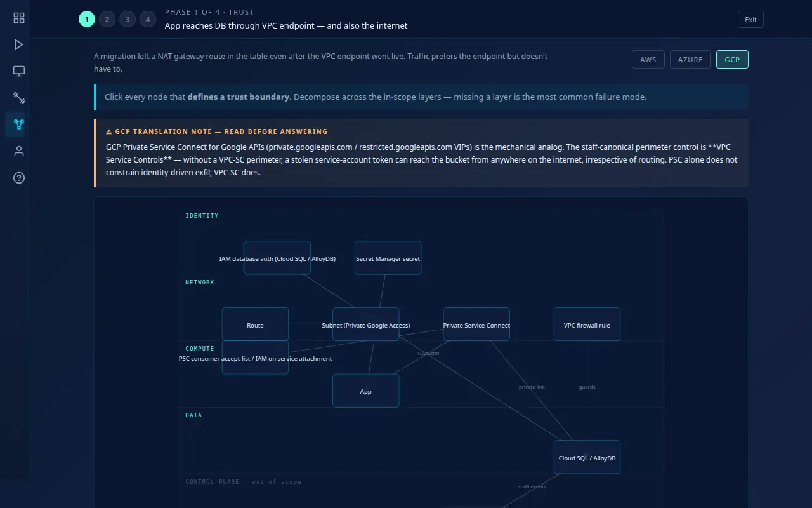Jump to phase step 3
The width and height of the screenshot is (812, 508).
pyautogui.click(x=128, y=19)
